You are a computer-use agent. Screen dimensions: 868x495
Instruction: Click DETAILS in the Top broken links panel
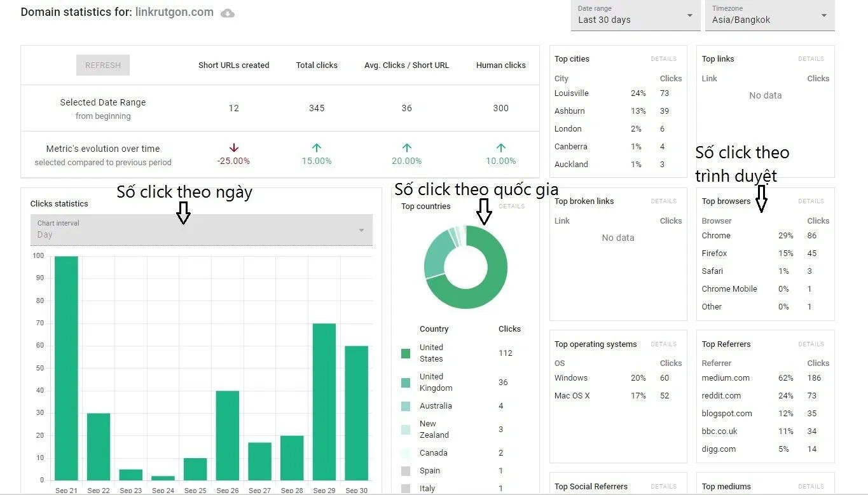pyautogui.click(x=663, y=201)
